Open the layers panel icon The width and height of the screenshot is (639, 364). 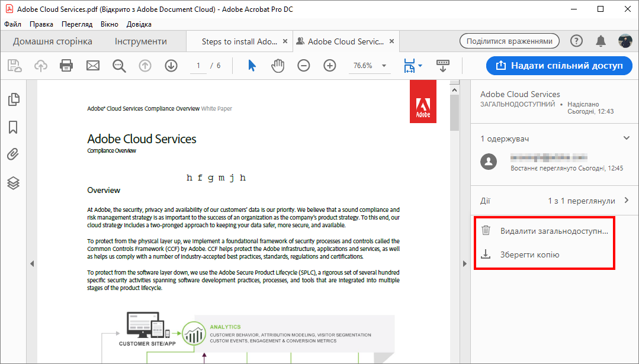point(13,183)
